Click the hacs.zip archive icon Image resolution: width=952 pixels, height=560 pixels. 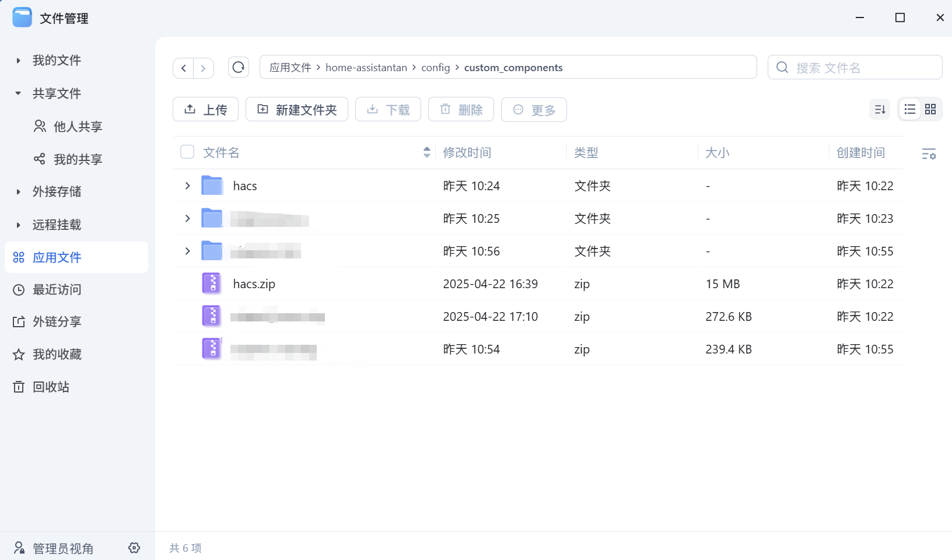point(212,283)
